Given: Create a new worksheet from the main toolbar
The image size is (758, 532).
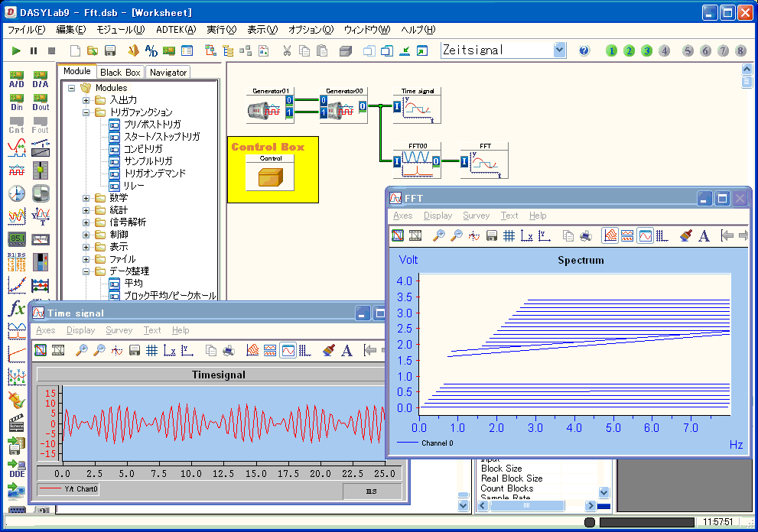Looking at the screenshot, I should 75,50.
